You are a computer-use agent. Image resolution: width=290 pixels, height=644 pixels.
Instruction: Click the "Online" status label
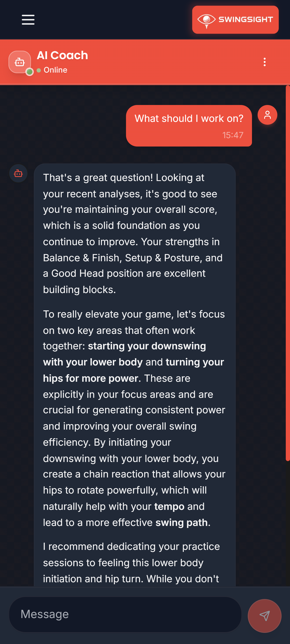[x=55, y=70]
